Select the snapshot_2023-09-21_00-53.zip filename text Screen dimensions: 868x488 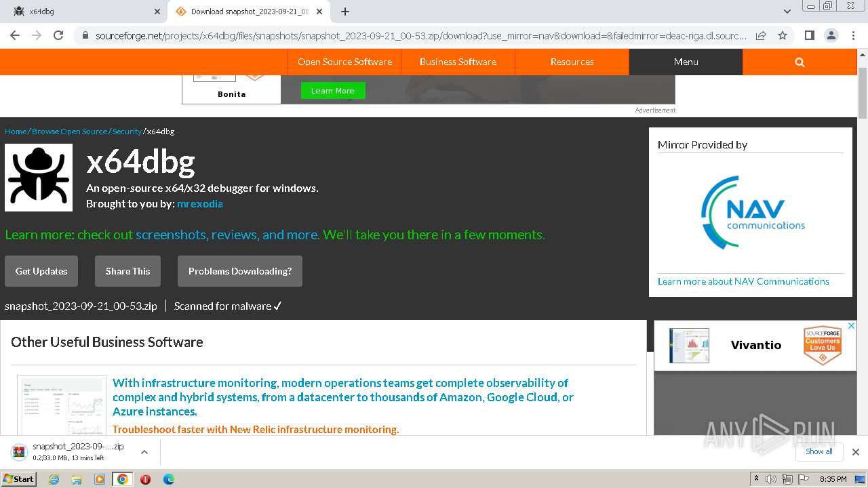81,306
